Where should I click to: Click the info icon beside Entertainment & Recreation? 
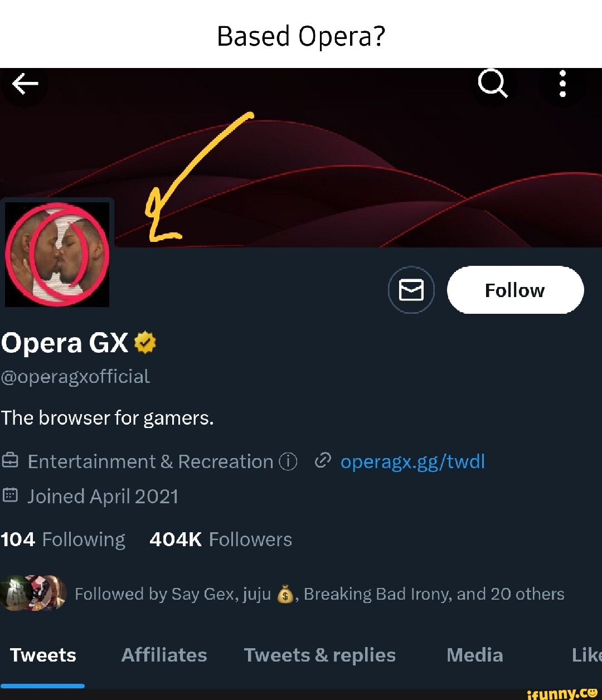[x=288, y=461]
